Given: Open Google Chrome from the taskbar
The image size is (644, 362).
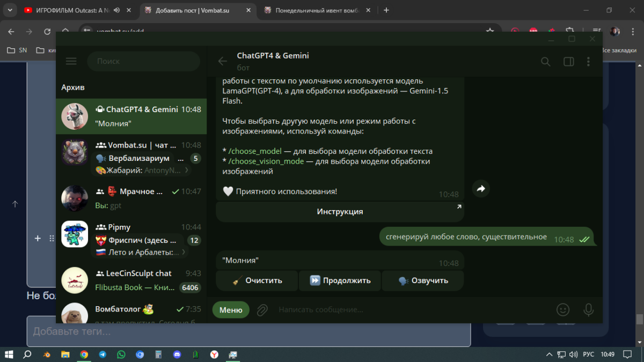Looking at the screenshot, I should [84, 354].
